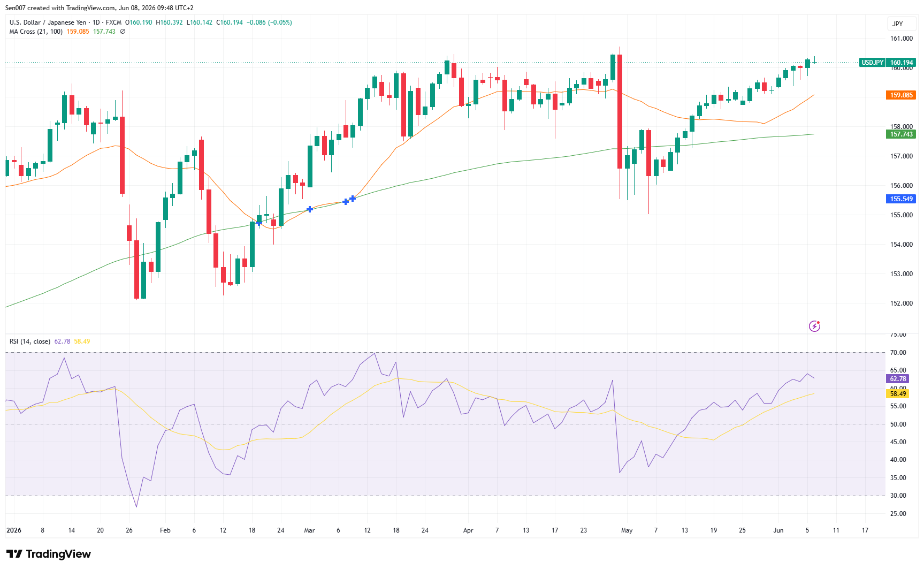This screenshot has width=924, height=570.
Task: Click the purple 62.78 value in the RSI legend
Action: pos(62,341)
